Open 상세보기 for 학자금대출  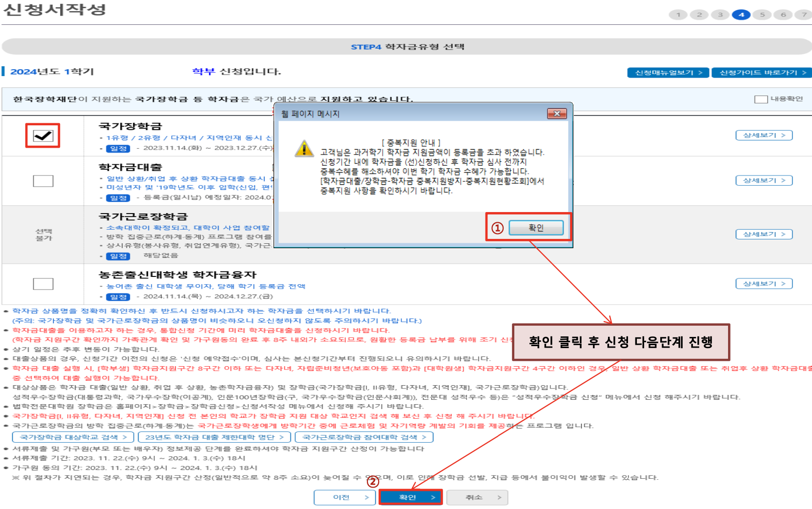pyautogui.click(x=764, y=180)
